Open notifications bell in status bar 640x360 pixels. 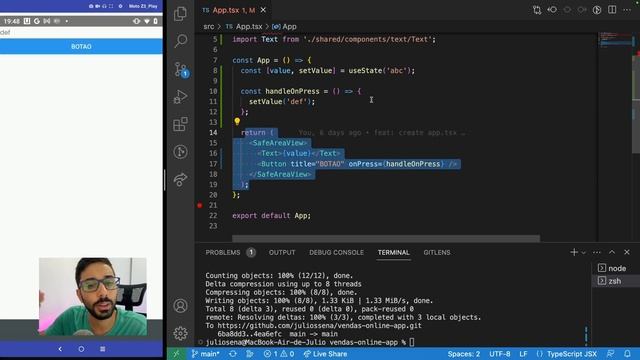click(x=627, y=354)
